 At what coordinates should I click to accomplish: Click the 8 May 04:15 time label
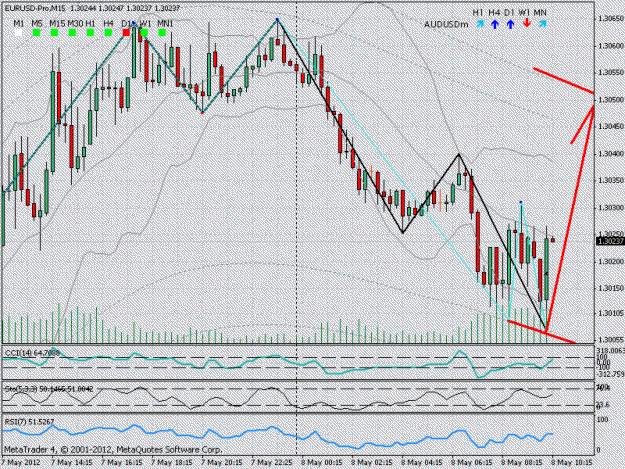pyautogui.click(x=422, y=463)
